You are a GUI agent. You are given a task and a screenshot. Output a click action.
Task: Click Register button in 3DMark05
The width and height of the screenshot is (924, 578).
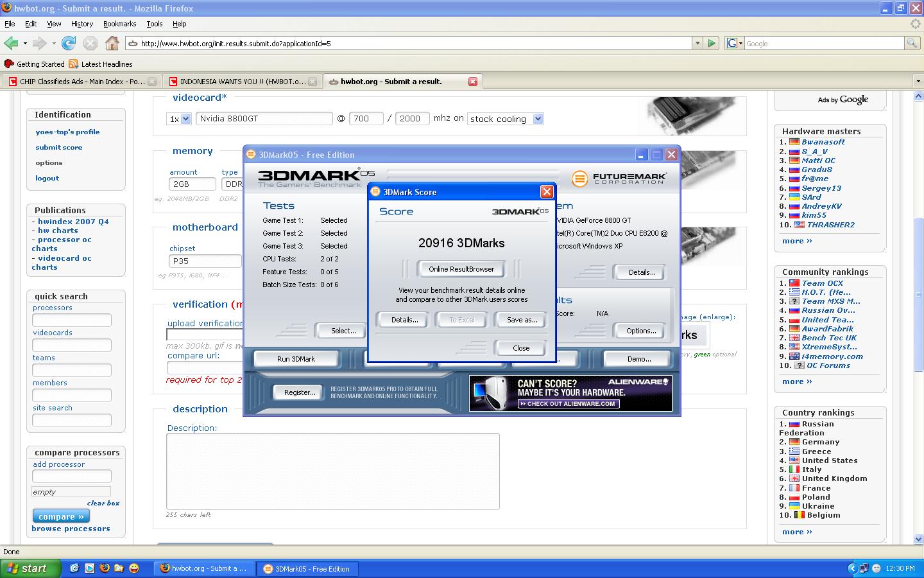pos(300,392)
